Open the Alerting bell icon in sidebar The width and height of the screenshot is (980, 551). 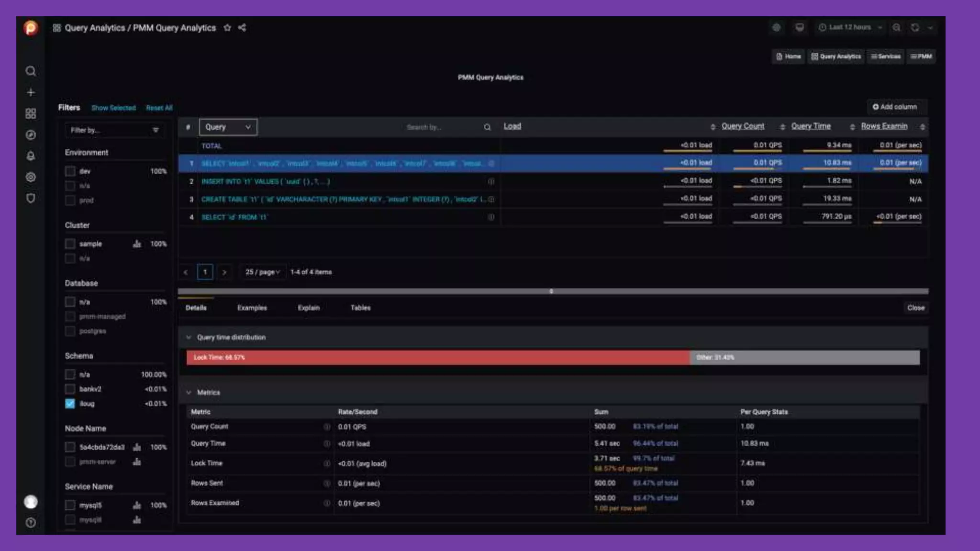[x=31, y=156]
